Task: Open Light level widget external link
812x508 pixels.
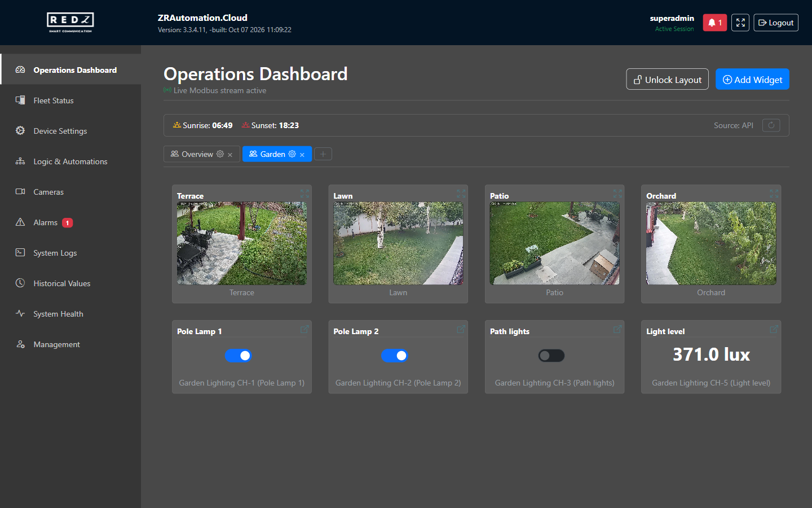Action: click(x=774, y=329)
